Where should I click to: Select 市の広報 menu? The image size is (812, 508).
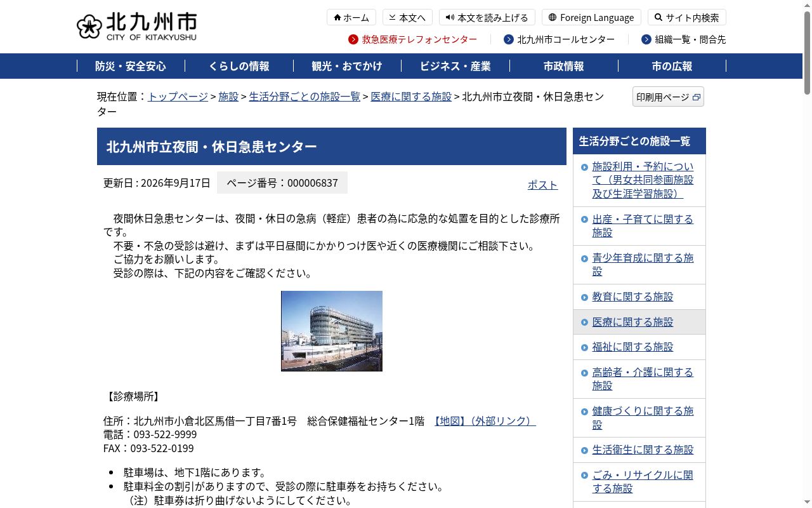click(672, 66)
